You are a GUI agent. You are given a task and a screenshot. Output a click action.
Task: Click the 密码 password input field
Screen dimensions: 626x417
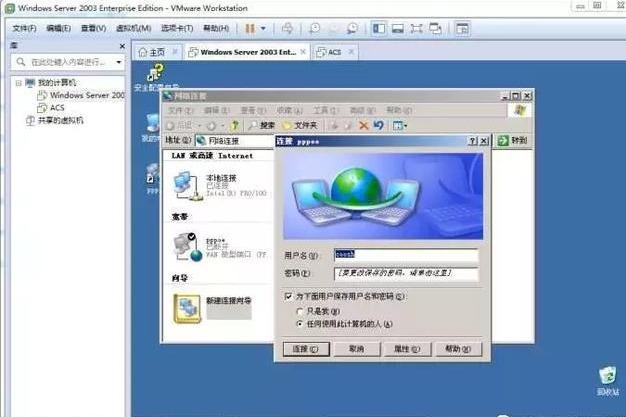click(406, 274)
